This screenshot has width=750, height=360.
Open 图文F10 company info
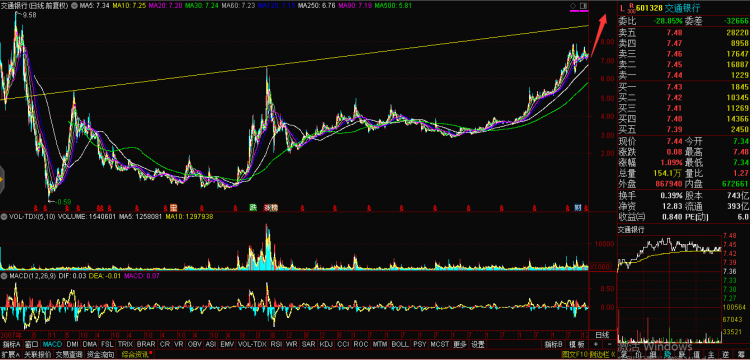[573, 354]
